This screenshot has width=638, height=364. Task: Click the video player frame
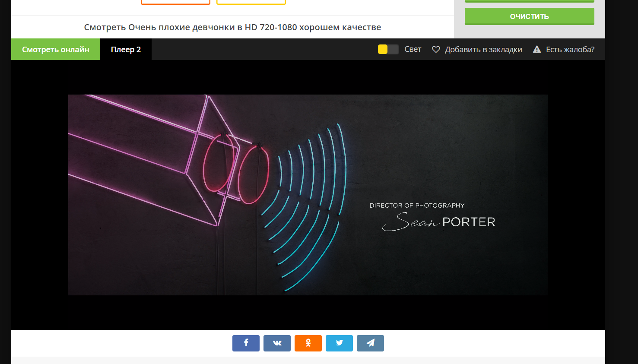tap(308, 195)
